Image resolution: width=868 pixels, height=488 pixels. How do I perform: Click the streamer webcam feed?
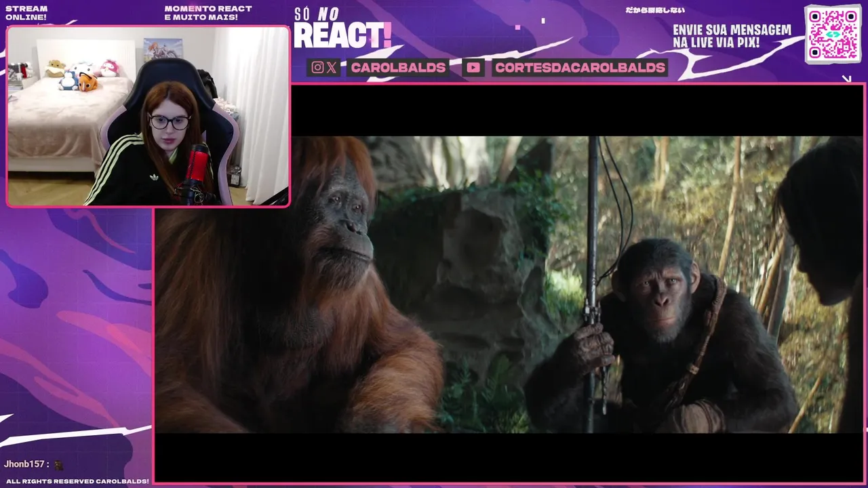(x=148, y=116)
